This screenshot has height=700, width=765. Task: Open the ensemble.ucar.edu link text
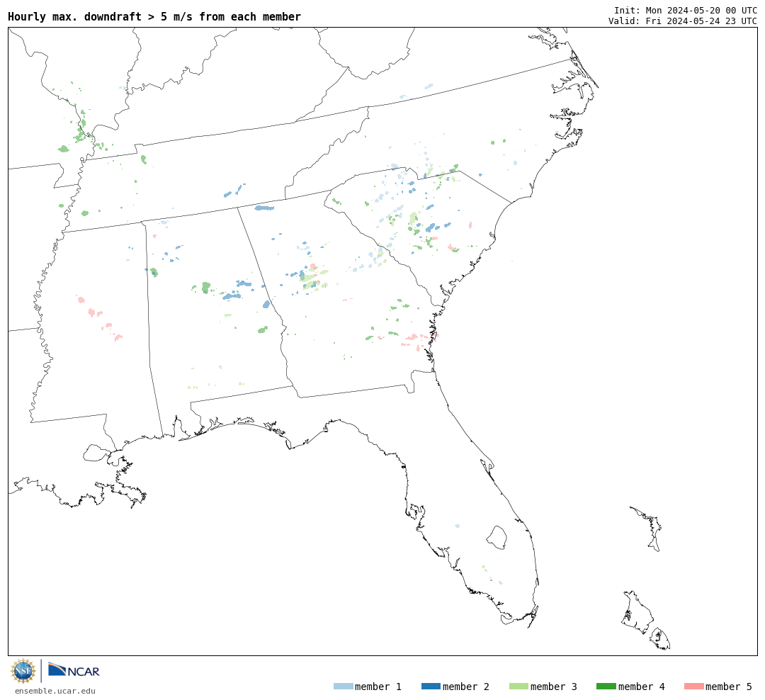pyautogui.click(x=55, y=691)
